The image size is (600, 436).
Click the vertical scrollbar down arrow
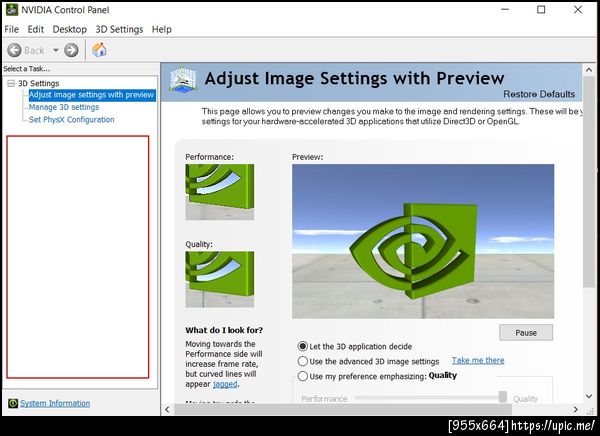coord(589,396)
